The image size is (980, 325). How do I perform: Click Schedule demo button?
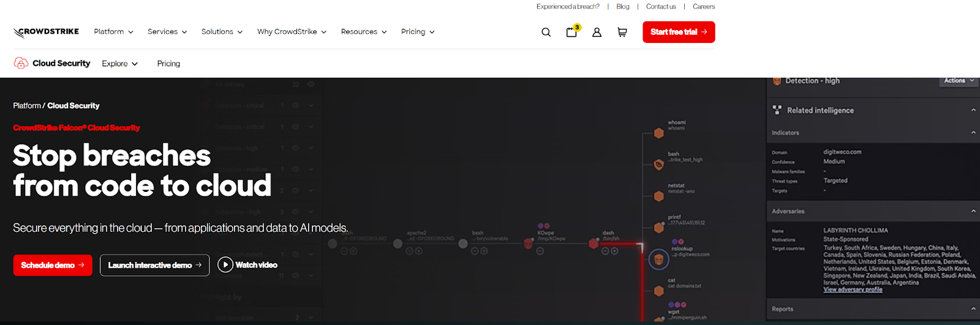click(53, 265)
